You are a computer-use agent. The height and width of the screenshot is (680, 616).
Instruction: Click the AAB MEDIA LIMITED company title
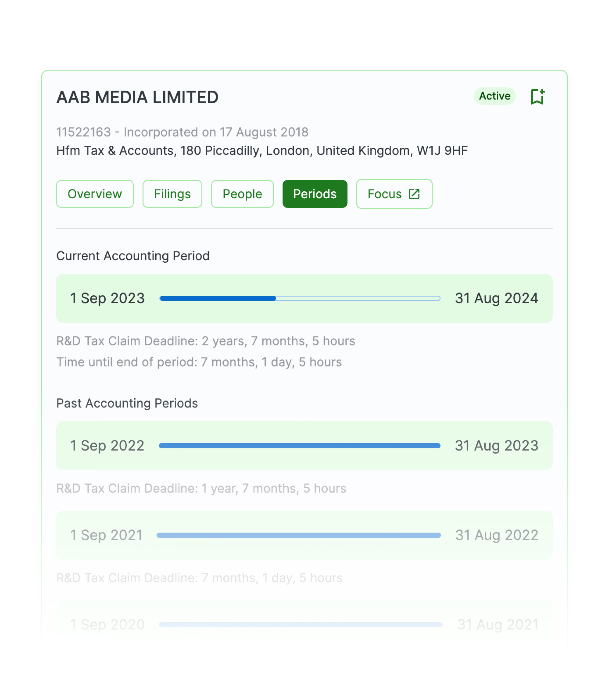tap(137, 97)
